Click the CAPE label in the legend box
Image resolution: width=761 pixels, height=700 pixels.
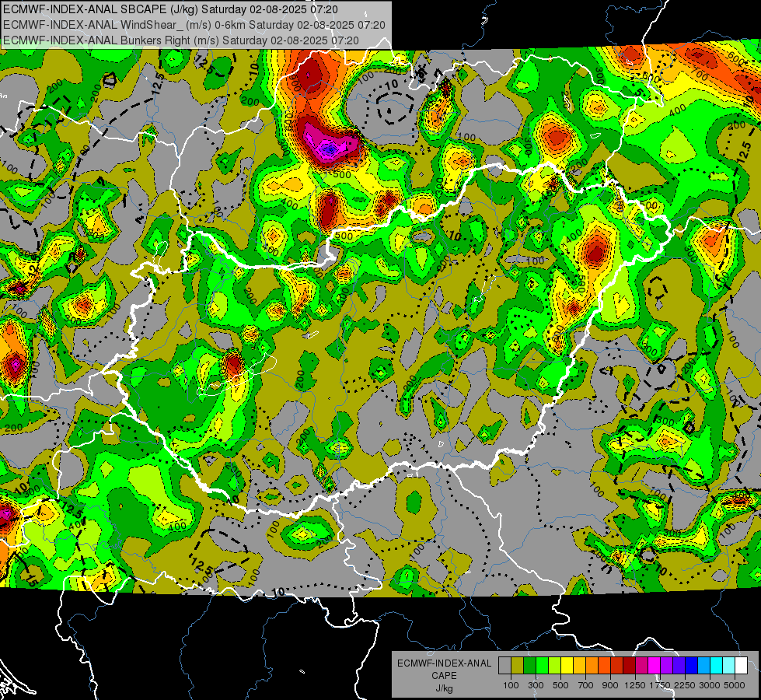[x=444, y=676]
